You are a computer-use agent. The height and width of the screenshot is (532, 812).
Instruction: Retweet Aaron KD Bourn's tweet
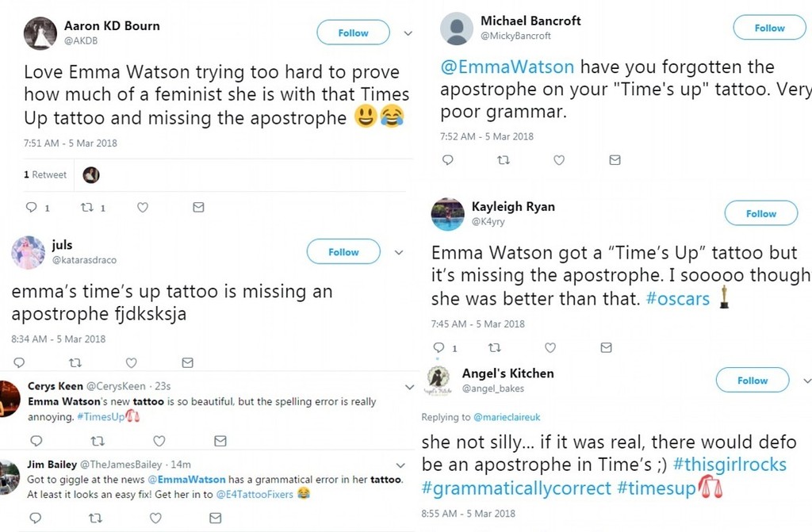pyautogui.click(x=88, y=208)
